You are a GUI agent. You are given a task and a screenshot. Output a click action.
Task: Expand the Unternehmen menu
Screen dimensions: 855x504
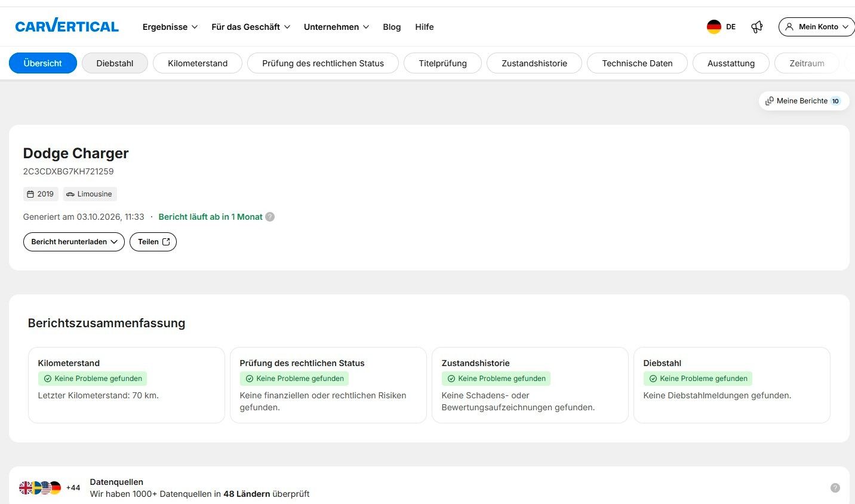point(336,27)
